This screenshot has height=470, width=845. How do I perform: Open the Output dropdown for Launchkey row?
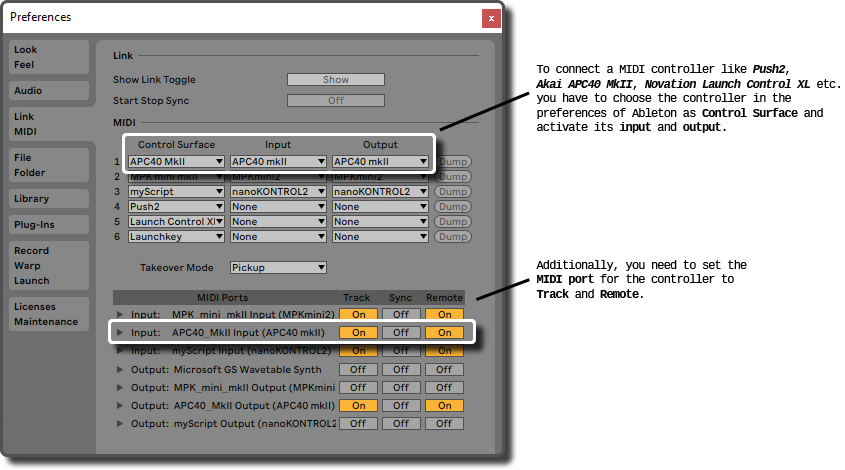click(380, 237)
